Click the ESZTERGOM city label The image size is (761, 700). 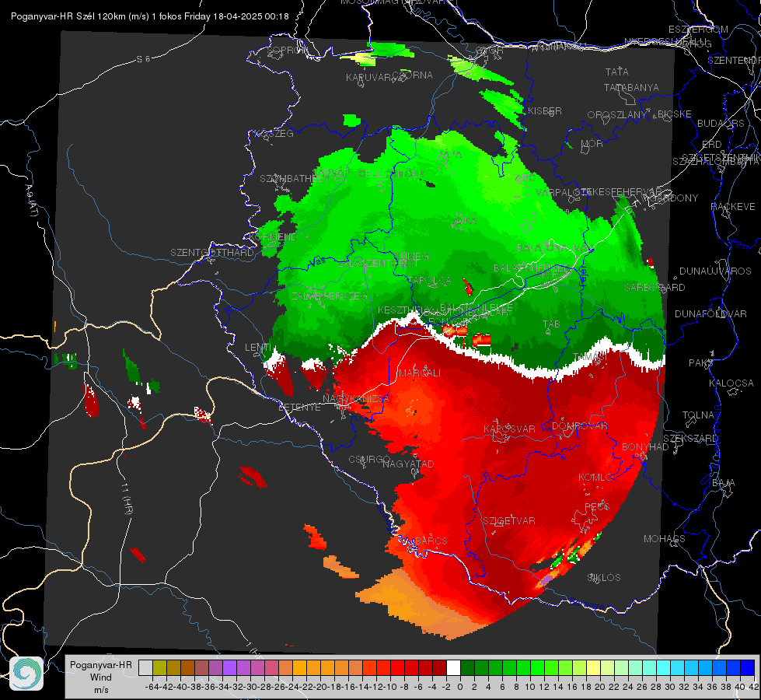698,30
